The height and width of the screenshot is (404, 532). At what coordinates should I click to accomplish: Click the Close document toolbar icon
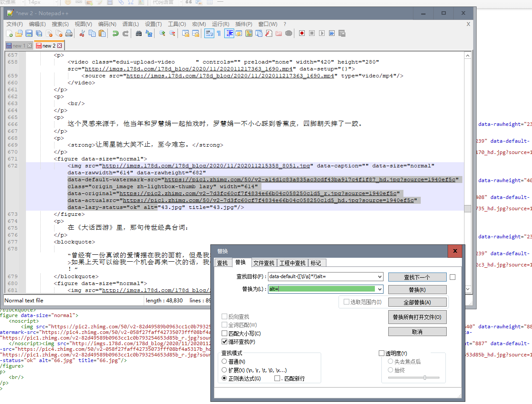coord(49,33)
